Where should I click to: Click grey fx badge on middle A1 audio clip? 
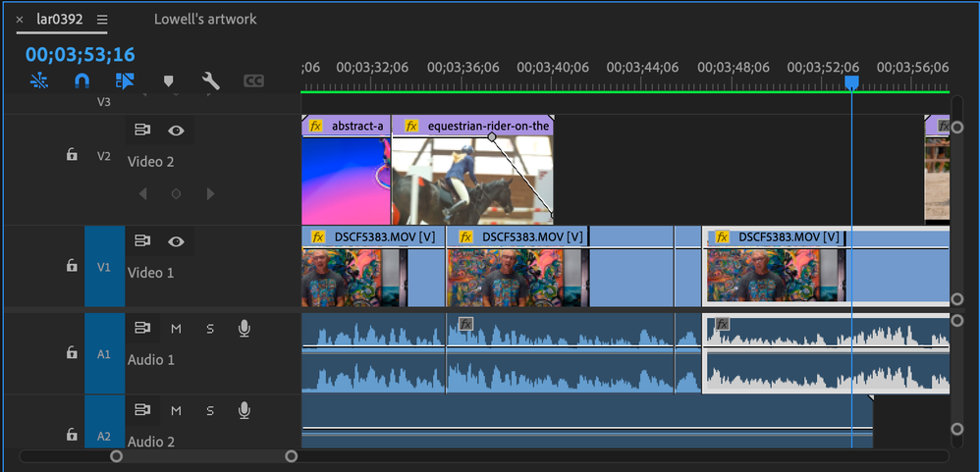(x=465, y=324)
